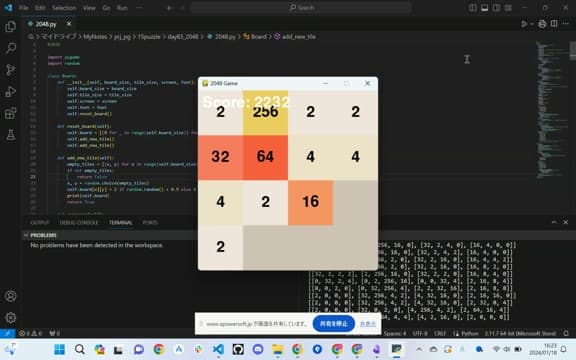The height and width of the screenshot is (360, 576).
Task: Switch to the 2048 game app in the taskbar
Action: tap(396, 349)
